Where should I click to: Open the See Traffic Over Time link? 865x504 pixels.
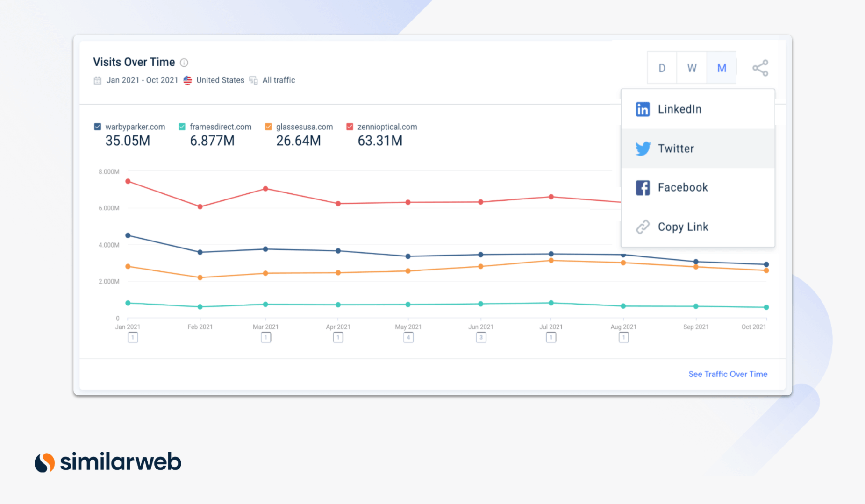[728, 374]
